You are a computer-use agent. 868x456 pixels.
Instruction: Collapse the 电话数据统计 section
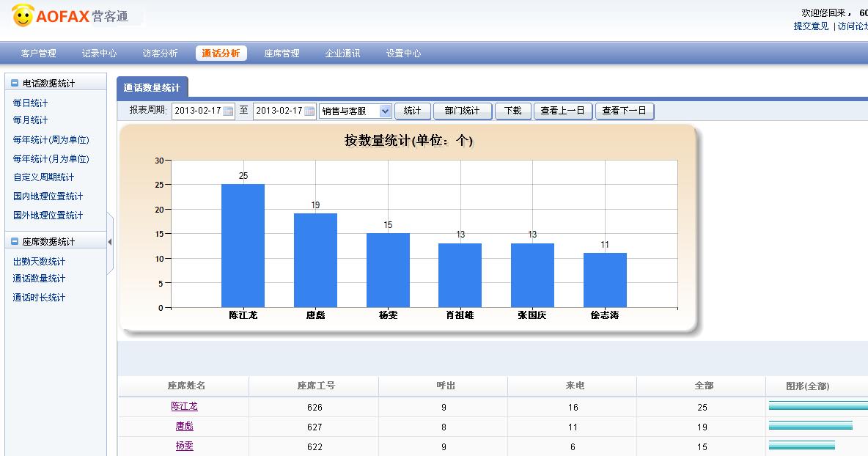(15, 84)
